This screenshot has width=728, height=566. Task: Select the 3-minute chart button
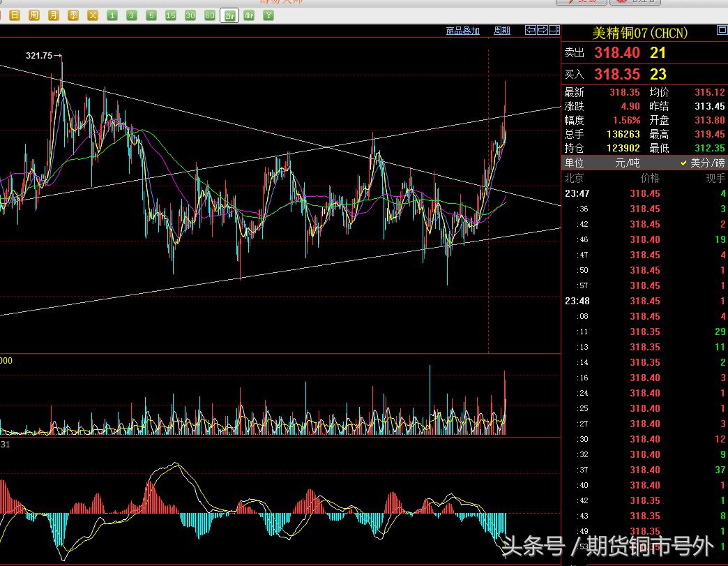132,15
